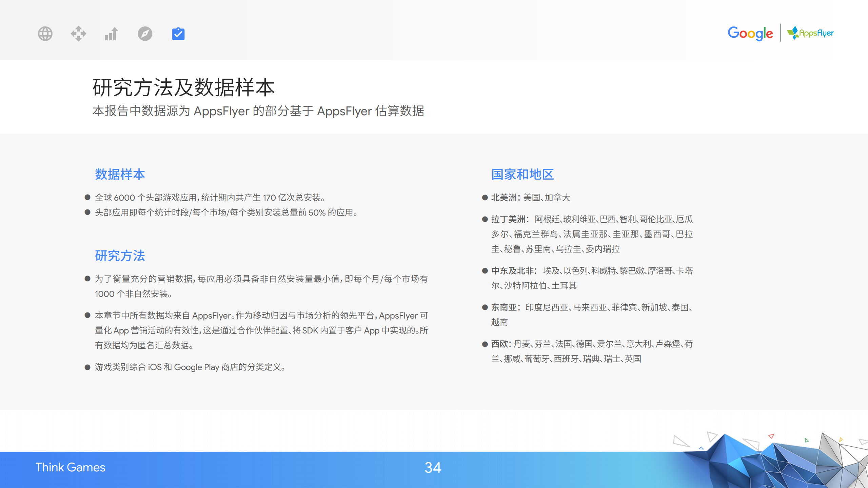Click the AppsFlyer logo
Viewport: 868px width, 488px height.
pyautogui.click(x=810, y=33)
